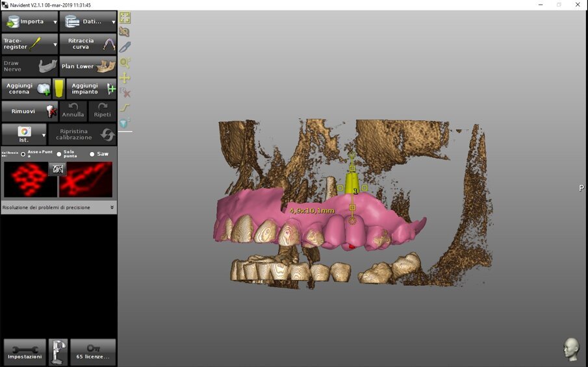Click the right square handle beside the implant
This screenshot has width=588, height=367.
click(364, 188)
